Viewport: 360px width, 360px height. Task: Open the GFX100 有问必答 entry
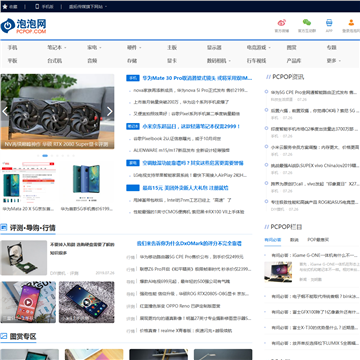[315, 312]
